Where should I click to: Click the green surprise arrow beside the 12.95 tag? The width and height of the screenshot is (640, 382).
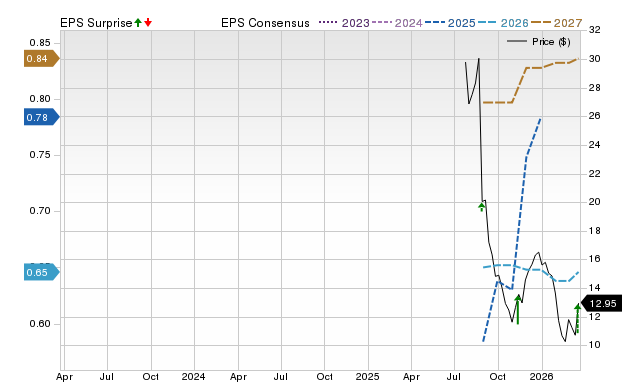click(578, 318)
